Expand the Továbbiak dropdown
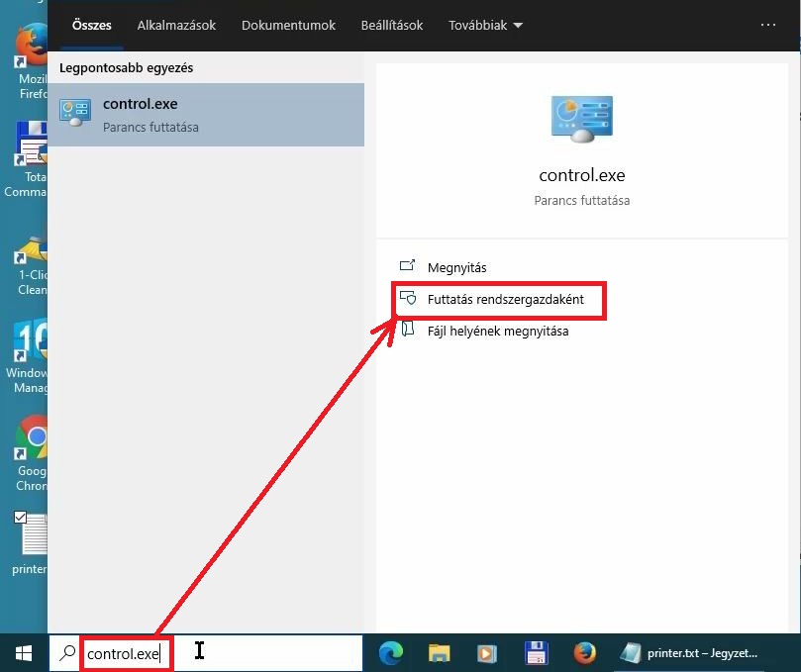801x672 pixels. pyautogui.click(x=485, y=25)
